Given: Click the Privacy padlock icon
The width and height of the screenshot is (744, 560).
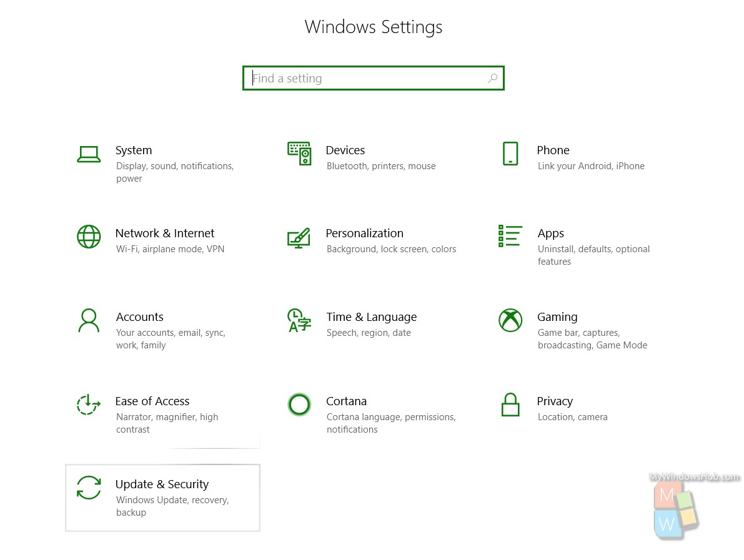Looking at the screenshot, I should pos(510,405).
